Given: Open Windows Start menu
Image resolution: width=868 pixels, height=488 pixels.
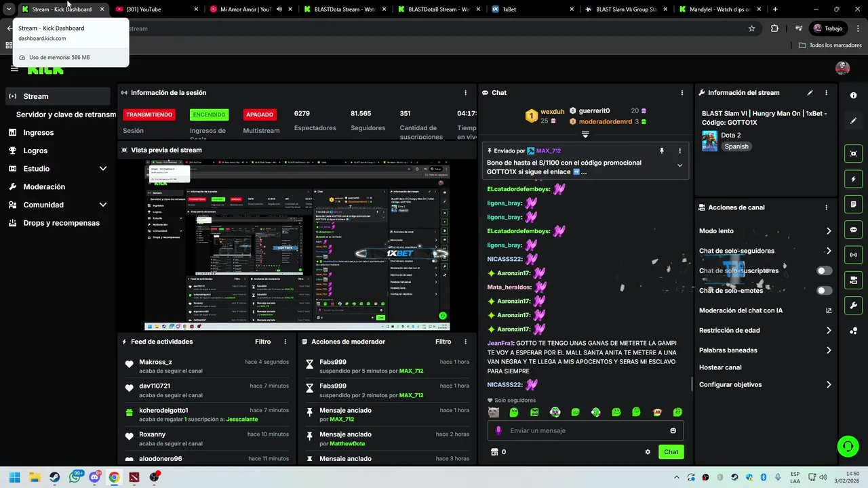Looking at the screenshot, I should point(14,477).
